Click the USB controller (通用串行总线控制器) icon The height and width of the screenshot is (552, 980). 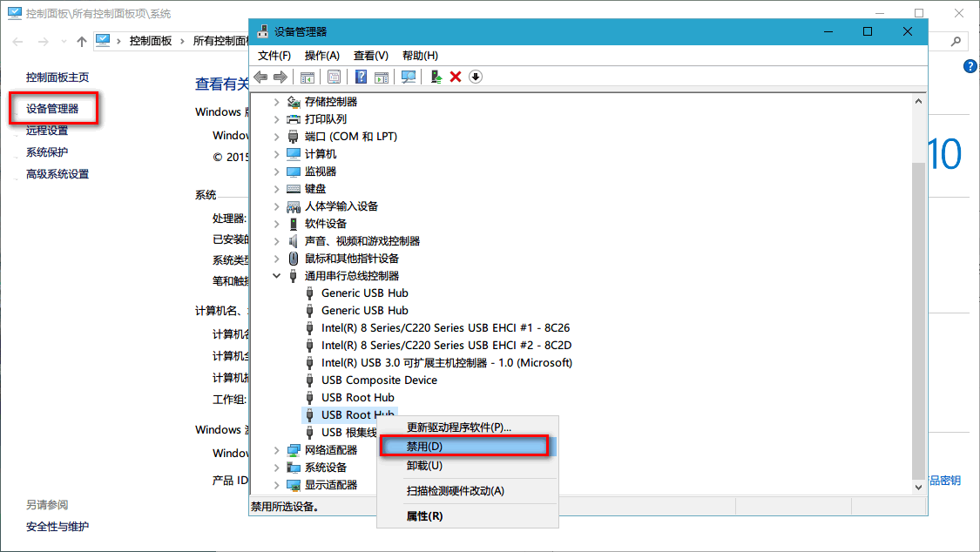coord(293,276)
